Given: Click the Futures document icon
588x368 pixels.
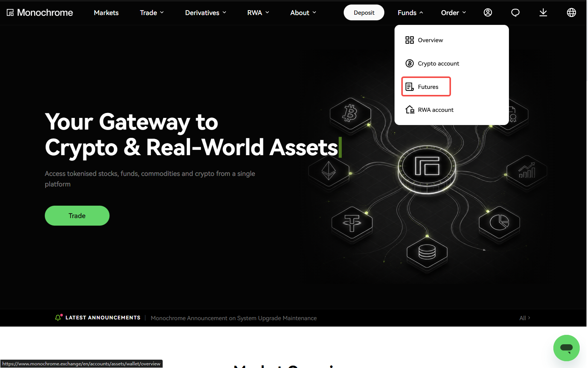Looking at the screenshot, I should coord(410,87).
